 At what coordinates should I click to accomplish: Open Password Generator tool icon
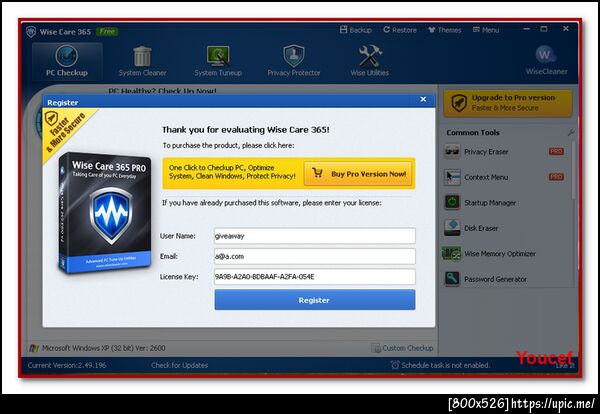click(x=452, y=279)
